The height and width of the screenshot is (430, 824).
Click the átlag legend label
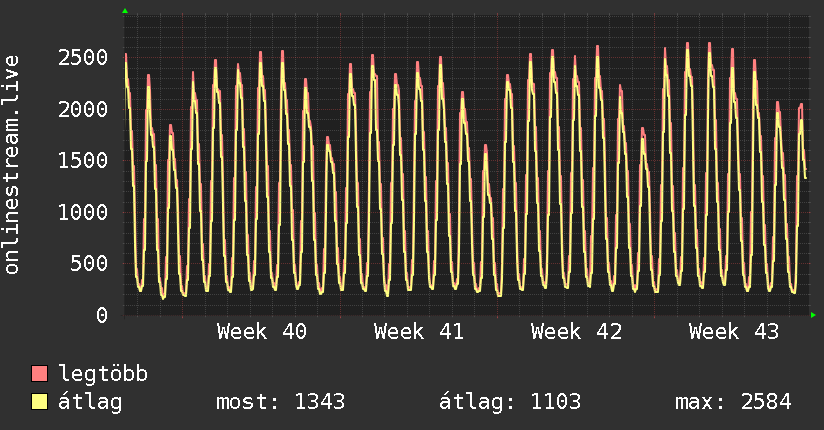coord(90,403)
